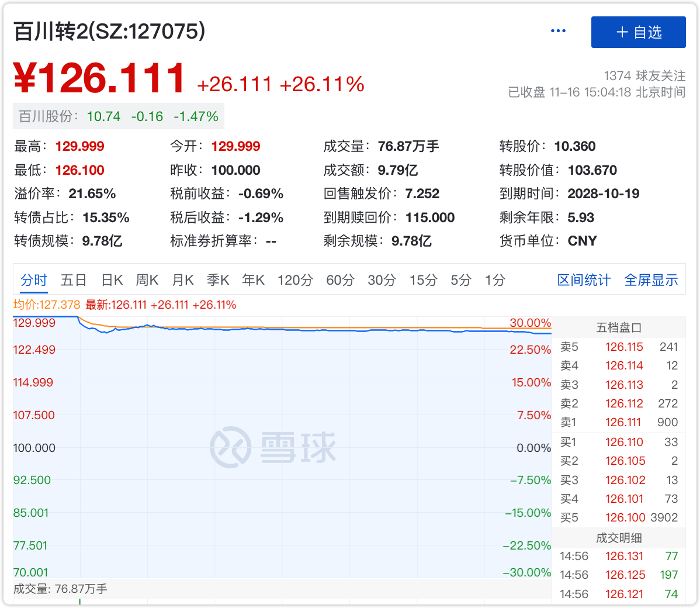The image size is (700, 608).
Task: Switch to the 15分 interval chart
Action: (x=423, y=280)
